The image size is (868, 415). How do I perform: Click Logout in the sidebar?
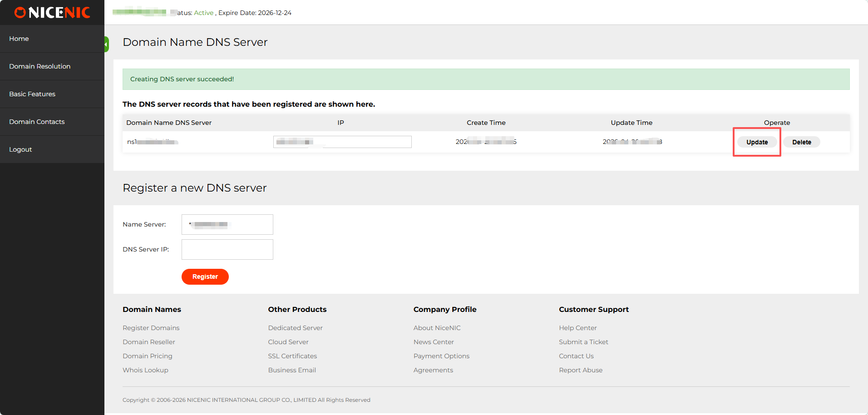20,149
